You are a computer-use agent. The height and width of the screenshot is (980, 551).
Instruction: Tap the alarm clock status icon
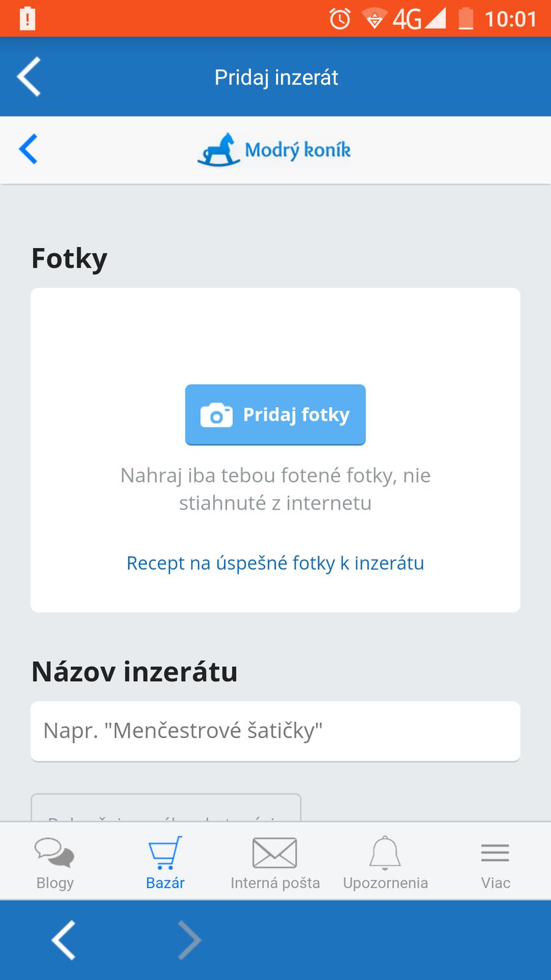(340, 19)
